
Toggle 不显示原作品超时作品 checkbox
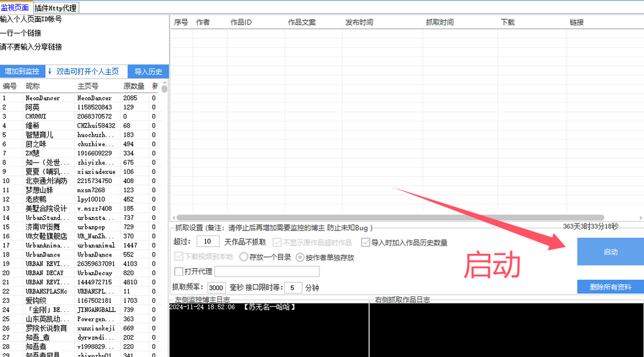(277, 242)
